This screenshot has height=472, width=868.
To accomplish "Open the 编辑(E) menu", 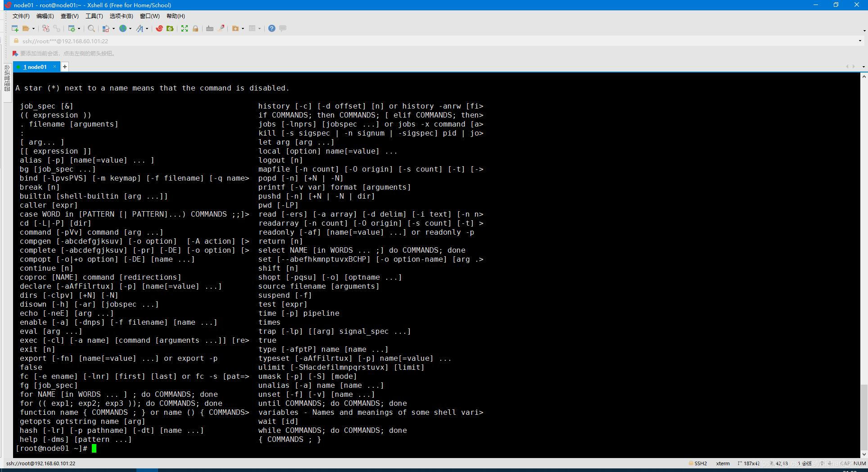I will pyautogui.click(x=45, y=16).
